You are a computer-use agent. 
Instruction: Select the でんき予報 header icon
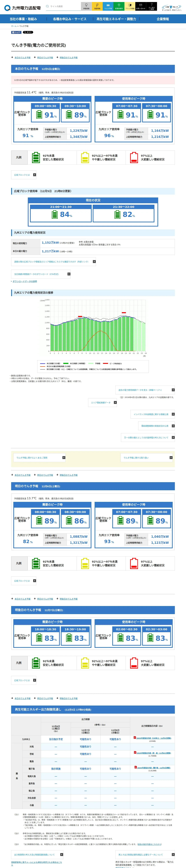coord(108,6)
